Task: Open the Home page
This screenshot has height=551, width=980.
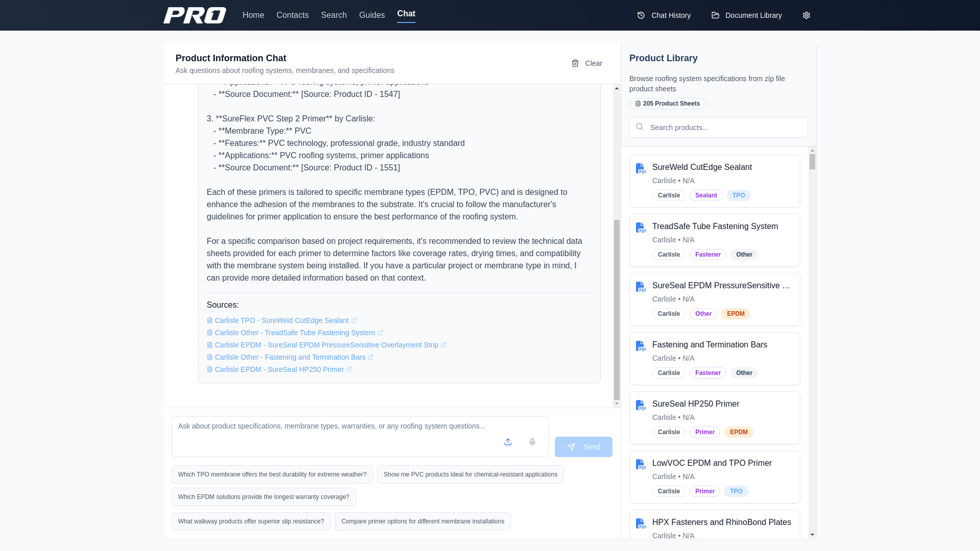Action: [x=253, y=15]
